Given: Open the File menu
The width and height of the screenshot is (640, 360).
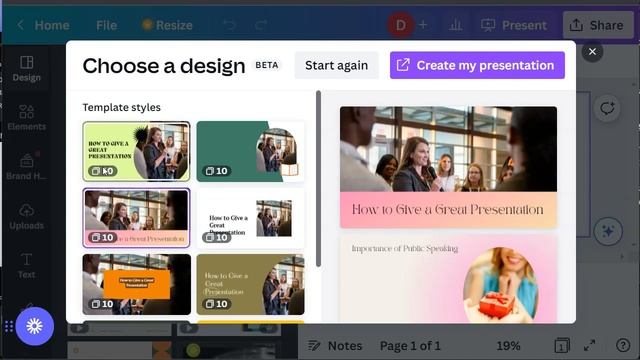Looking at the screenshot, I should pos(107,25).
